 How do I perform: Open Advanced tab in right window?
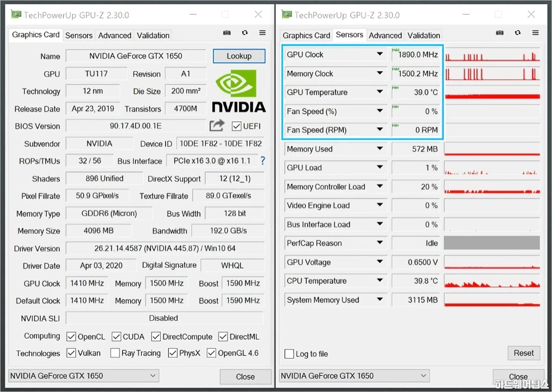pyautogui.click(x=385, y=36)
